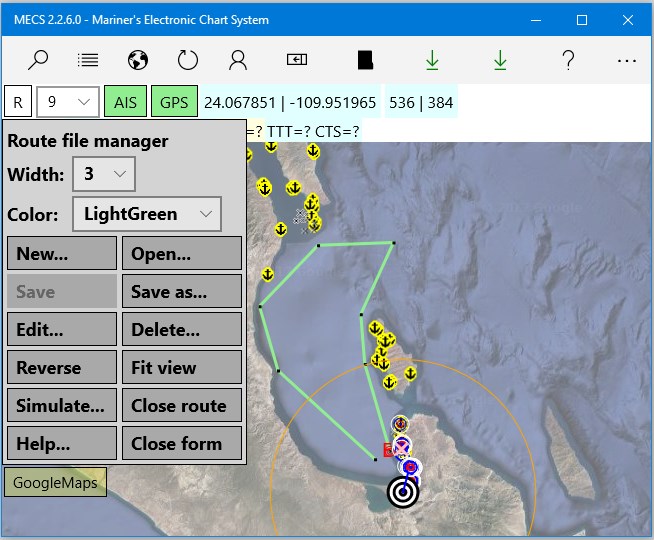654x540 pixels.
Task: Click the refresh circular arrow icon
Action: click(188, 60)
